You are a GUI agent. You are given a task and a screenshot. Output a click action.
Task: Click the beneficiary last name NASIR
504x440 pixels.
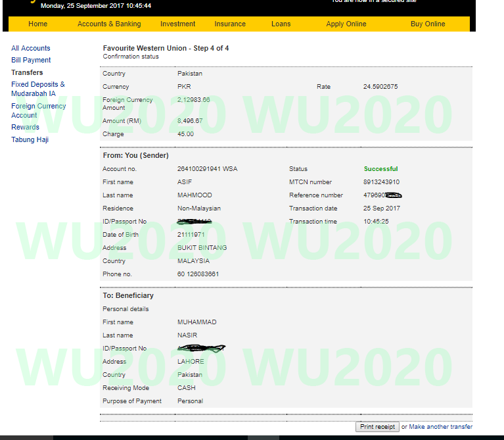(x=187, y=335)
